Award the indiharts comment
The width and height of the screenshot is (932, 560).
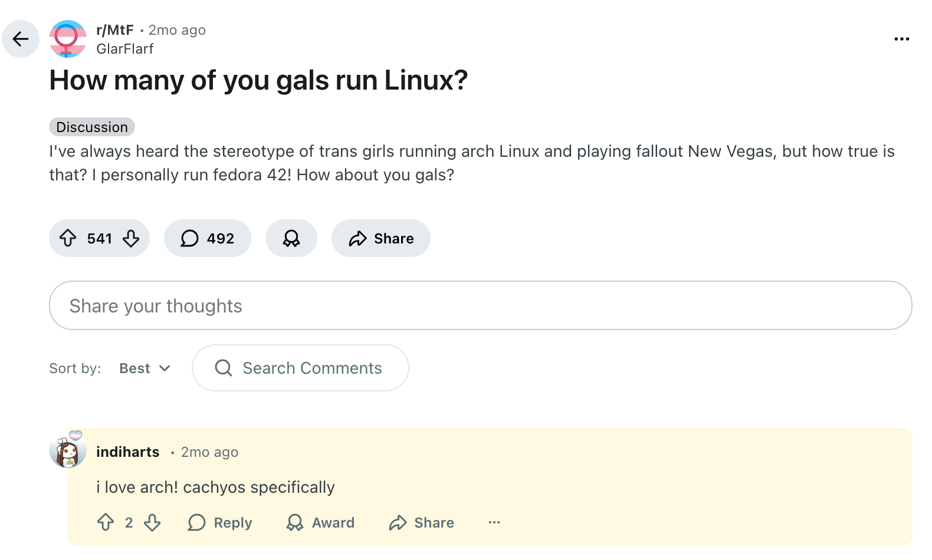click(x=320, y=522)
